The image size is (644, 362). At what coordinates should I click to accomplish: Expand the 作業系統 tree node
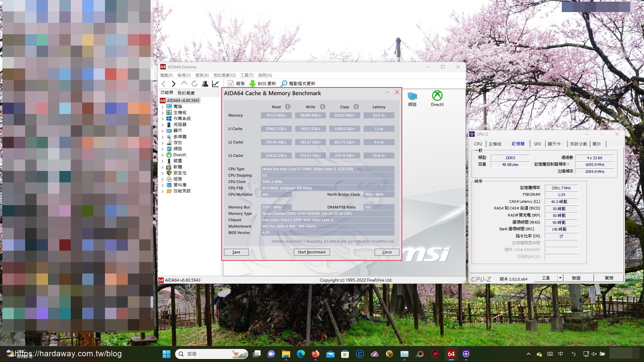163,119
